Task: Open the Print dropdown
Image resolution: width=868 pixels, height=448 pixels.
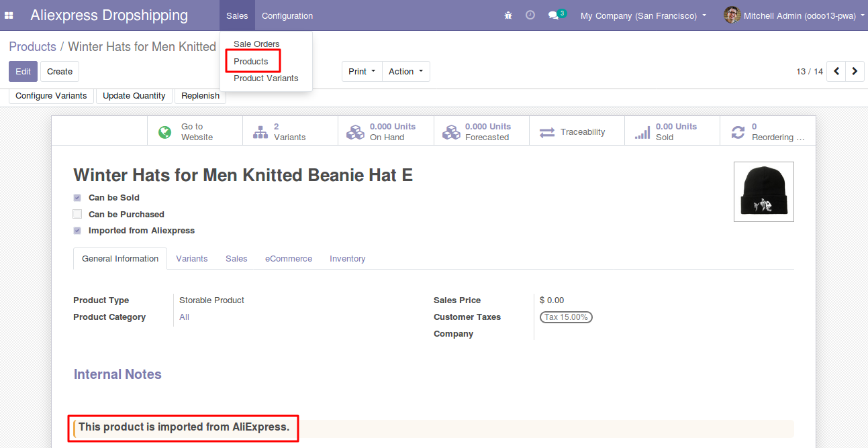Action: [x=362, y=72]
